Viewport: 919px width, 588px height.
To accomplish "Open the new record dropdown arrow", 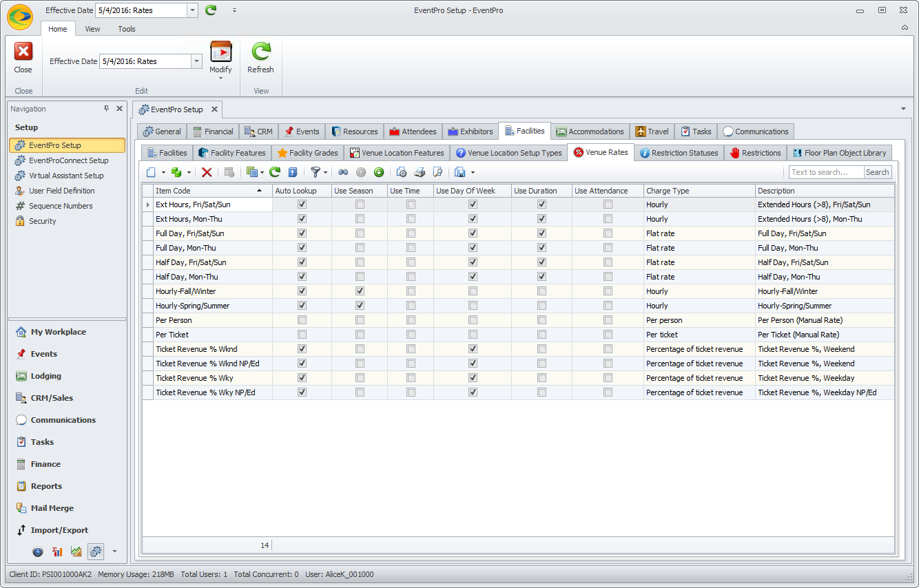I will pyautogui.click(x=163, y=172).
